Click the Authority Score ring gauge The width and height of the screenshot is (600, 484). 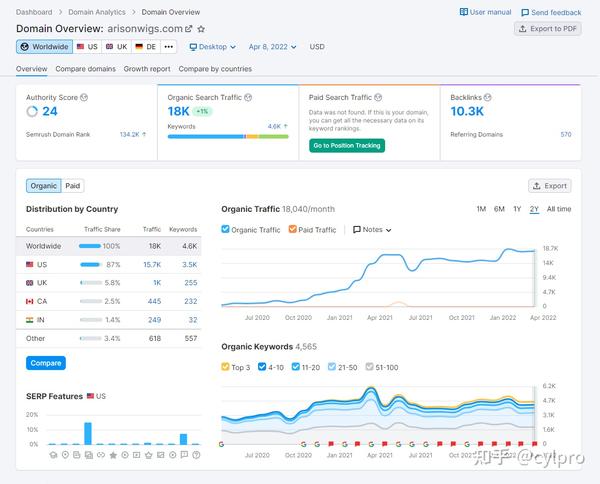pos(32,111)
